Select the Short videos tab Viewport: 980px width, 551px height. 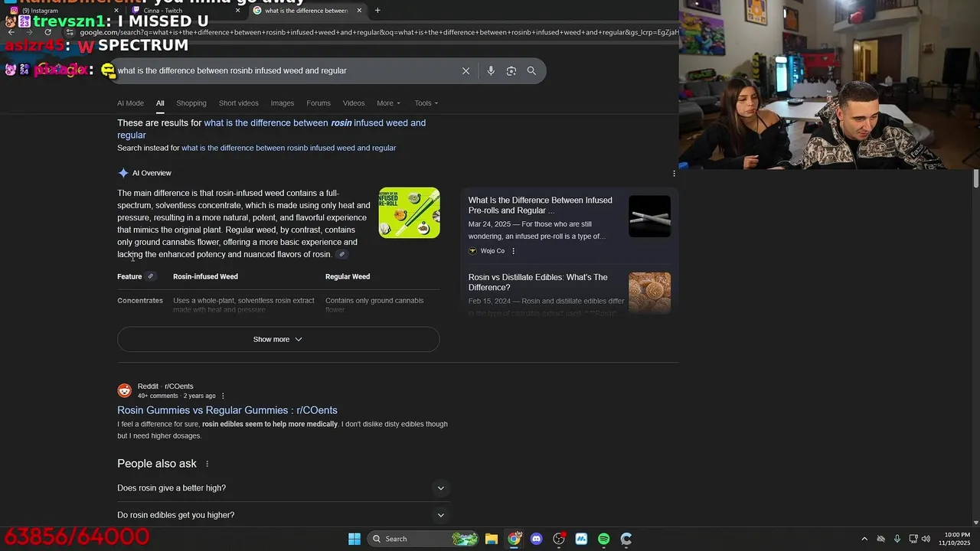click(x=238, y=103)
